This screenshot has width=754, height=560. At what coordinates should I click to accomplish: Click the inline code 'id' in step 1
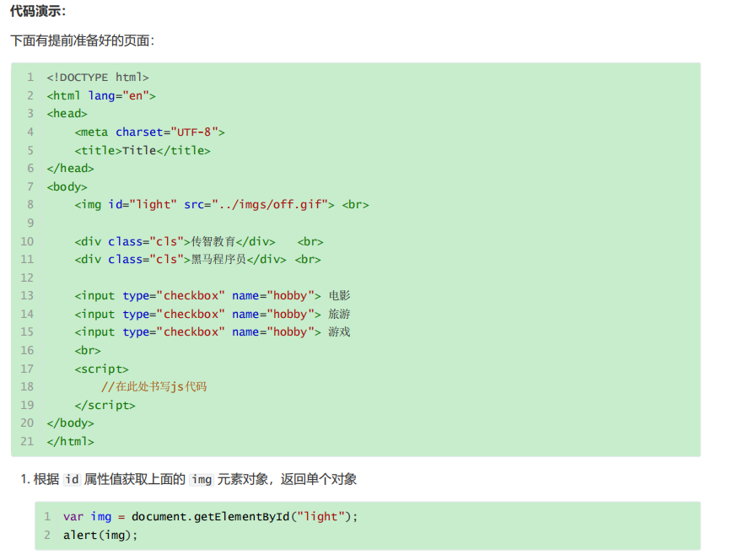point(72,479)
